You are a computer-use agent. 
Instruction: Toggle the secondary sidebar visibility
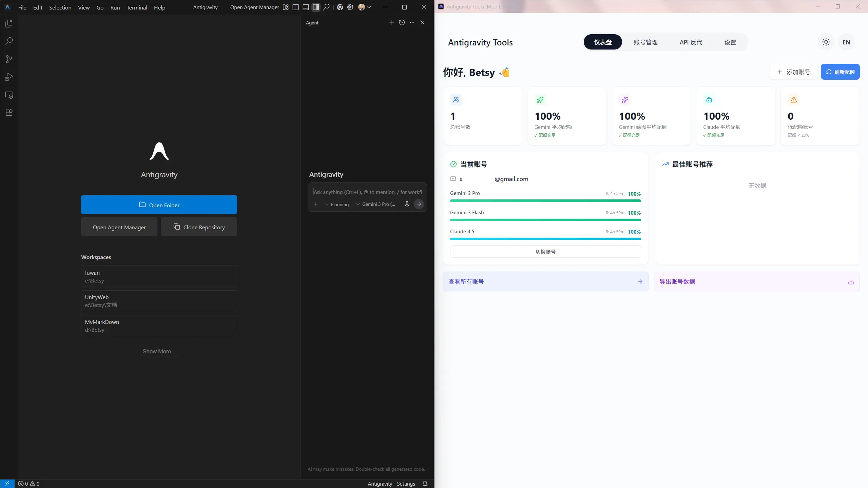(x=315, y=7)
